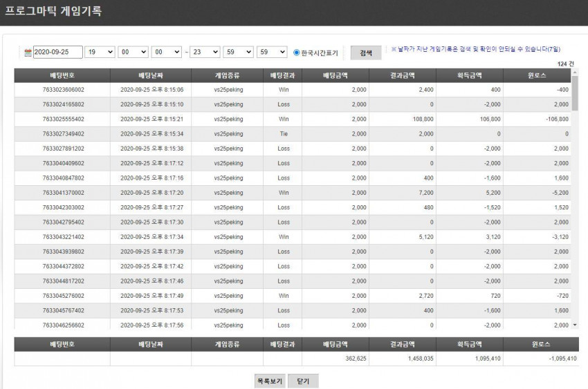This screenshot has height=389, width=588.
Task: Expand the start hour dropdown showing 19
Action: pos(100,52)
